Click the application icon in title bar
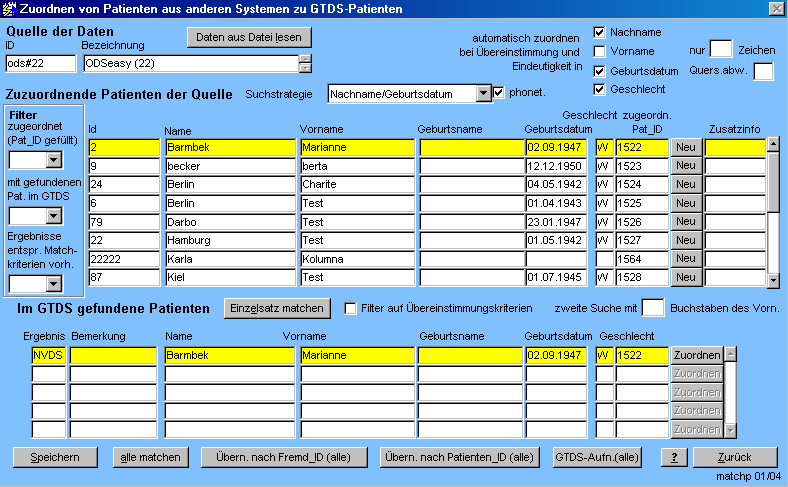The height and width of the screenshot is (487, 788). pos(10,9)
